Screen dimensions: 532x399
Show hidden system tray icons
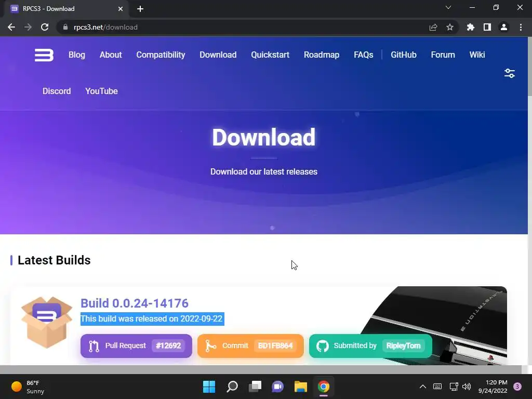(423, 387)
